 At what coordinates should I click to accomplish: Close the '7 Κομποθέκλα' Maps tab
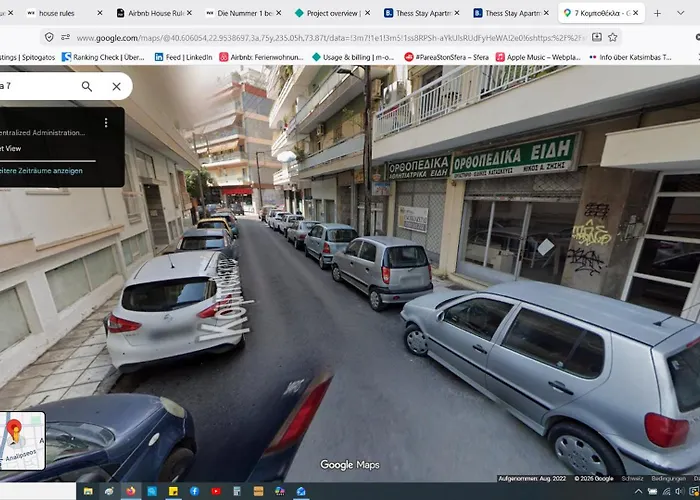(x=636, y=13)
